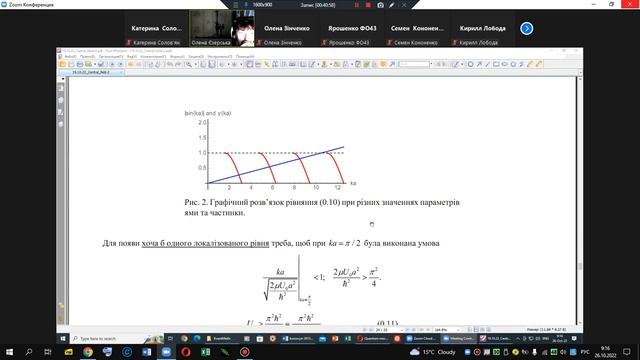Select the rectangle drawing tool

point(496,64)
